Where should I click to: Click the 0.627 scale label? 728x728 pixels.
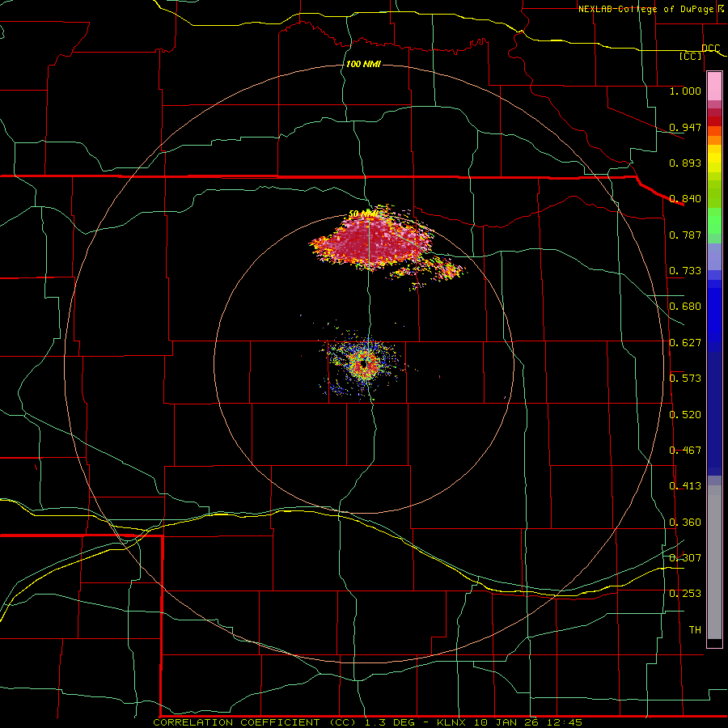pos(685,342)
